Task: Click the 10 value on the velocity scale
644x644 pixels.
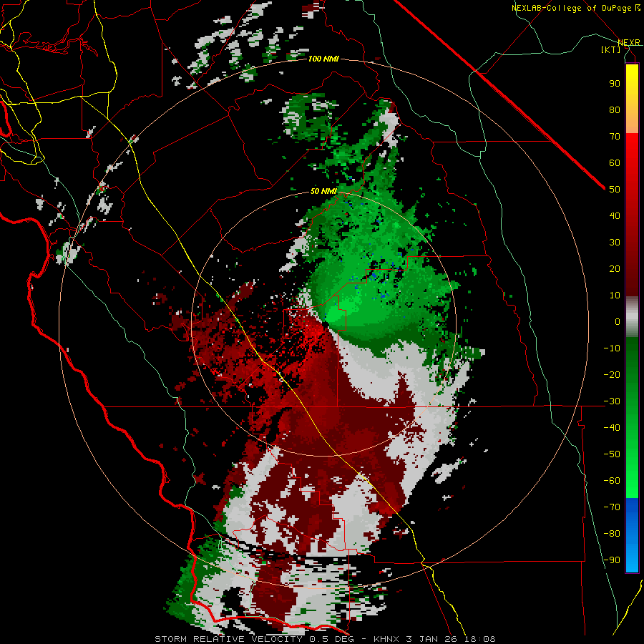Action: pyautogui.click(x=615, y=296)
